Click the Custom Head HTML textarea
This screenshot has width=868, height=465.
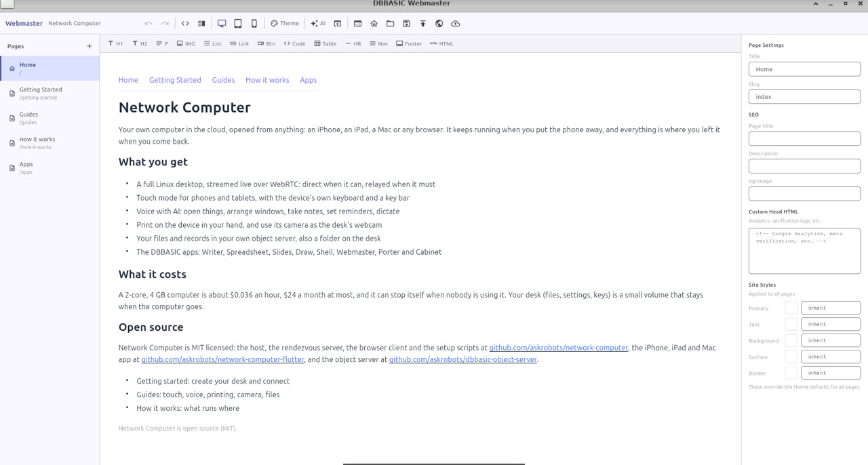point(804,251)
